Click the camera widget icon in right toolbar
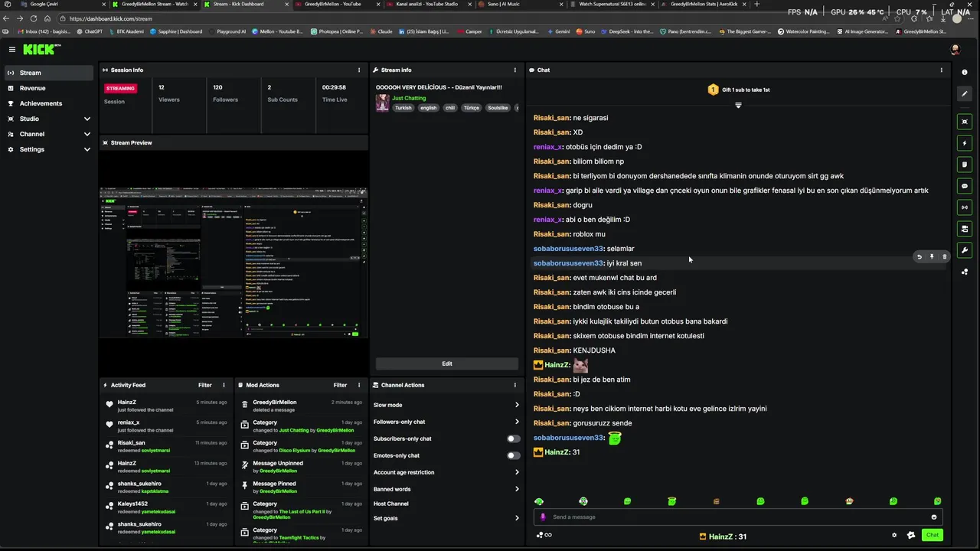Image resolution: width=980 pixels, height=551 pixels. (965, 228)
